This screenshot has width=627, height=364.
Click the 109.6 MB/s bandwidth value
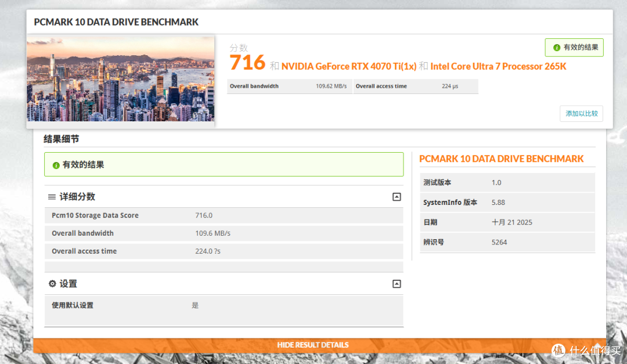[212, 233]
